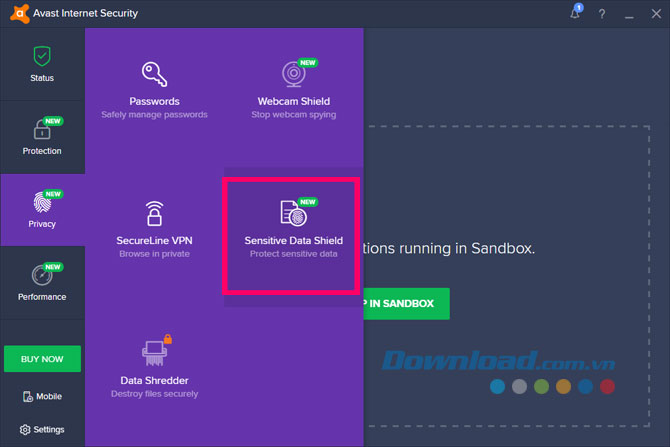670x447 pixels.
Task: Click the Avast logo in title bar
Action: pos(20,14)
